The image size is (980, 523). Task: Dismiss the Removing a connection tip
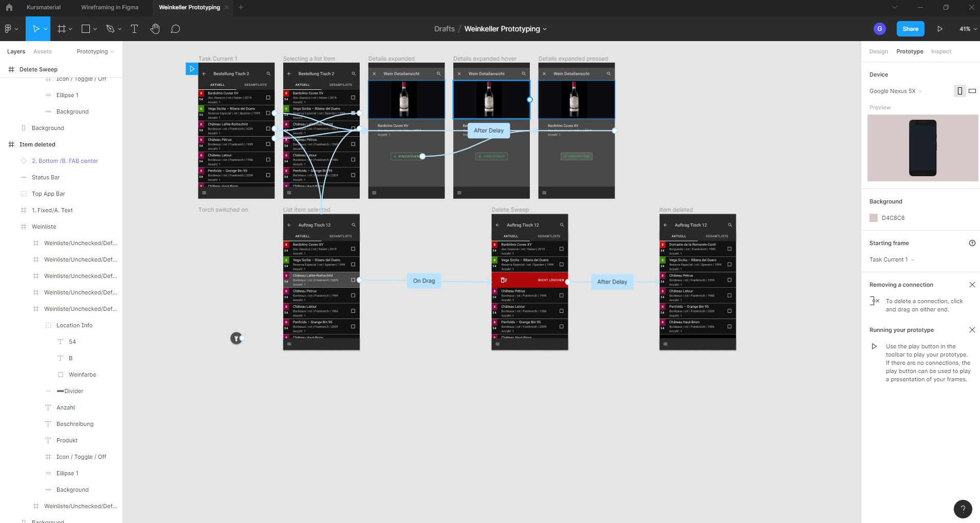pos(972,285)
